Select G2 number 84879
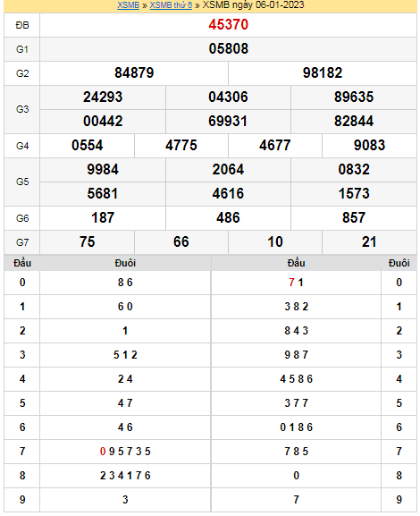Image resolution: width=420 pixels, height=516 pixels. coord(134,72)
